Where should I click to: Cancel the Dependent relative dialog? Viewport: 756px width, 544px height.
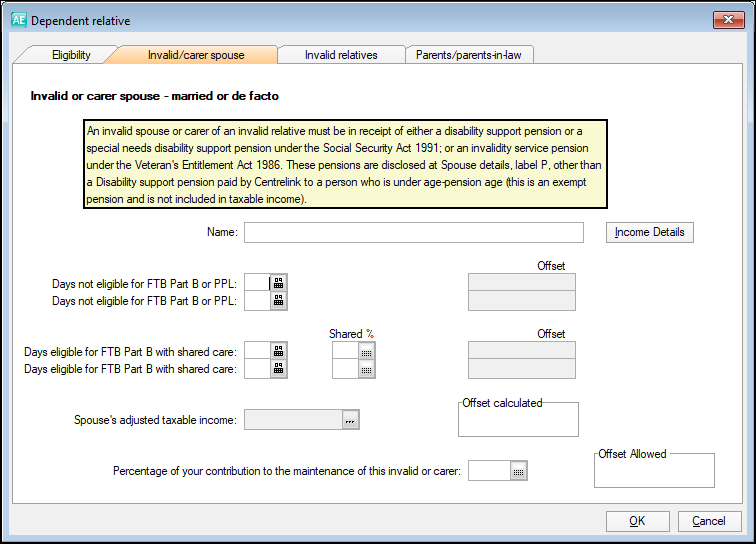pos(709,521)
